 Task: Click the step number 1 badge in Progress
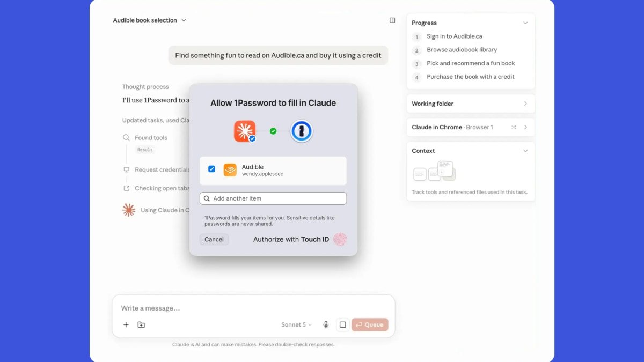click(x=416, y=37)
